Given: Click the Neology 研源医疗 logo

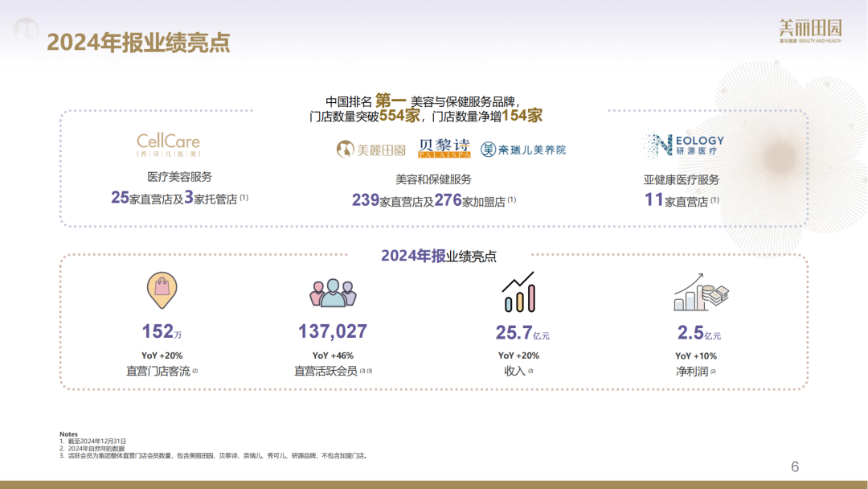Looking at the screenshot, I should (682, 145).
